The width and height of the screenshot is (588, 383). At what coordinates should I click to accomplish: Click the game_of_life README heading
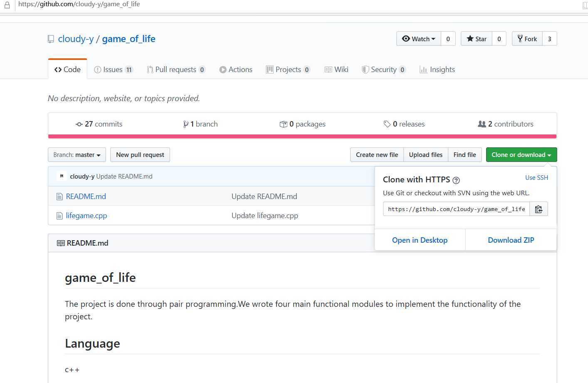pos(100,278)
